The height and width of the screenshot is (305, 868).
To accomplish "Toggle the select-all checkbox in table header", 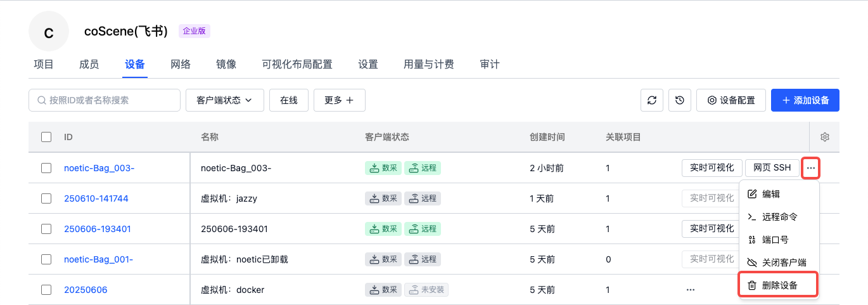I will (x=46, y=137).
